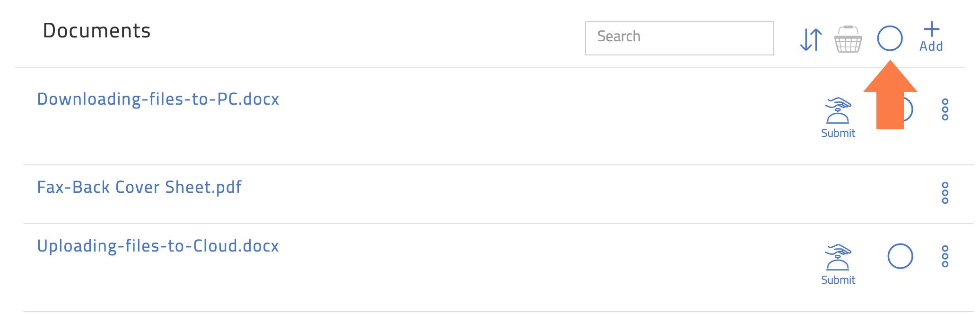Open three-dot menu for Uploading-files-to-Cloud.docx
980x324 pixels.
coord(945,256)
